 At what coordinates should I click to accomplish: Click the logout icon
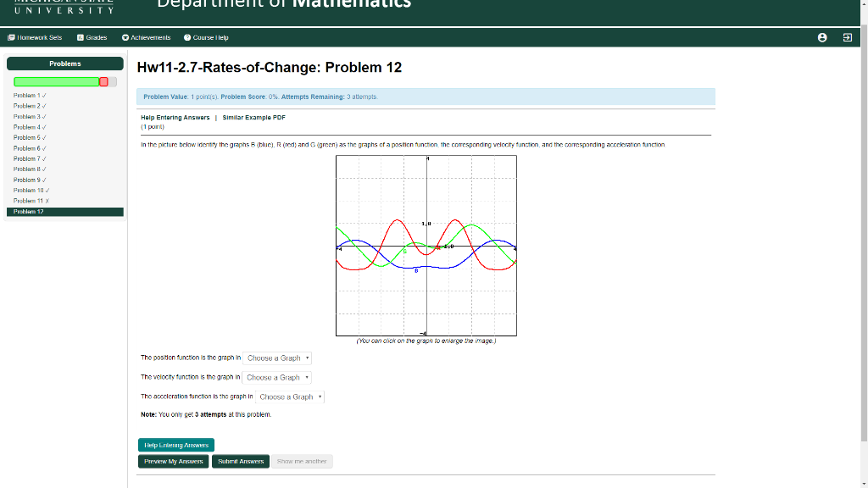[x=847, y=37]
